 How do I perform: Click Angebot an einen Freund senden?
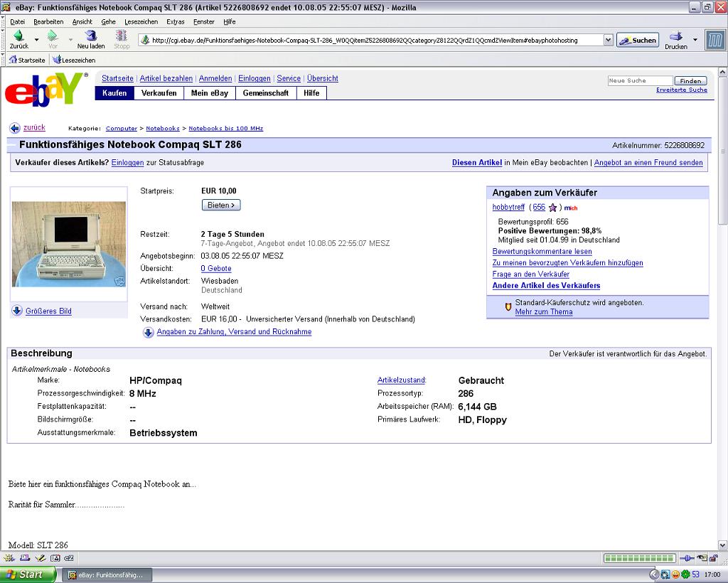click(x=648, y=163)
